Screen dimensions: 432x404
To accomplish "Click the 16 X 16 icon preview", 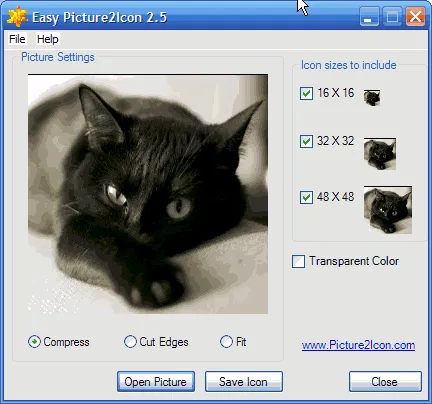I will click(x=372, y=98).
